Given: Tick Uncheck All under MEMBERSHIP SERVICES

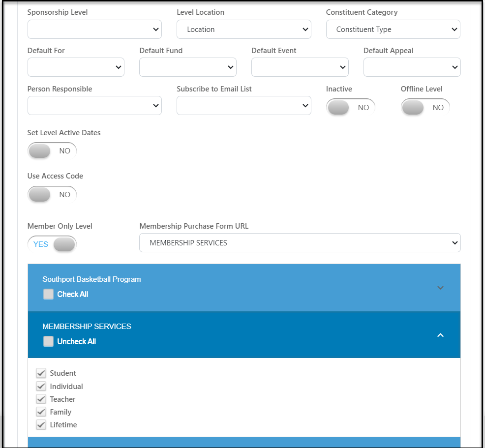Looking at the screenshot, I should pos(48,341).
